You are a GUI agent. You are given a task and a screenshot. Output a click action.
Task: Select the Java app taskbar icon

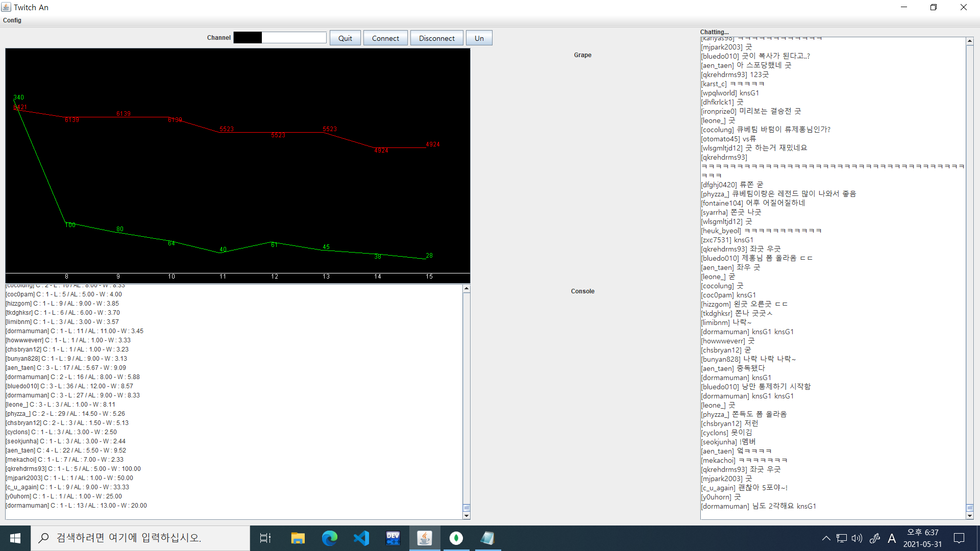[425, 538]
